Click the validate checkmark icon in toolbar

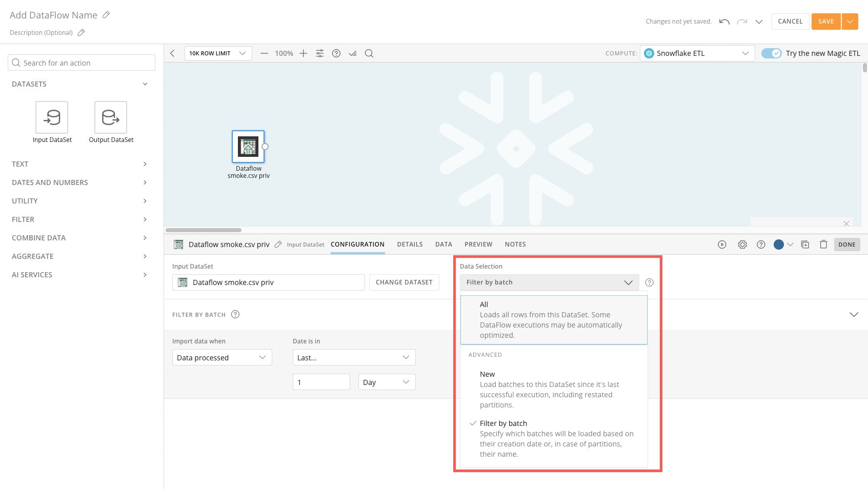point(353,53)
